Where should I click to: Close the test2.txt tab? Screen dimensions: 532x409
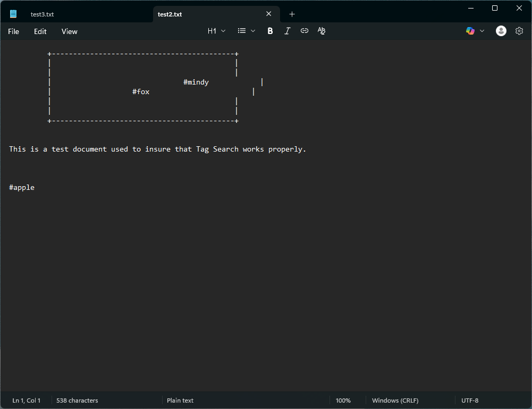269,14
